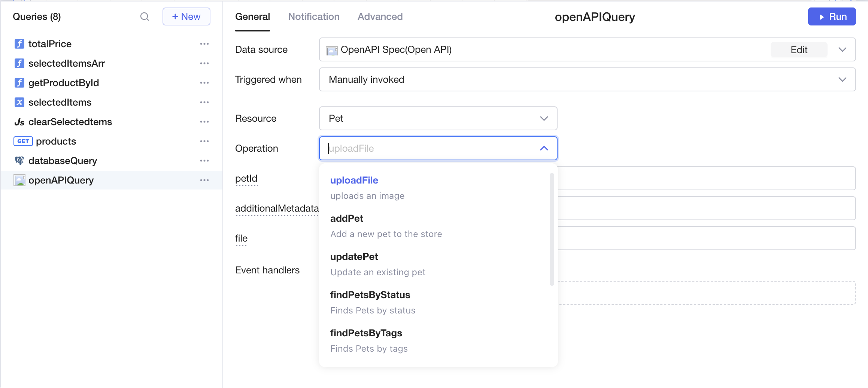Click the operation list scrollbar

(x=552, y=229)
